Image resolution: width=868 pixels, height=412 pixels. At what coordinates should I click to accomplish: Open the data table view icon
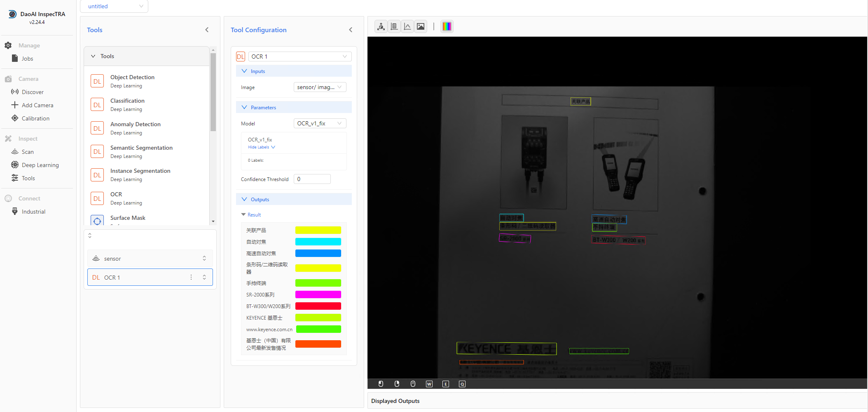(394, 26)
